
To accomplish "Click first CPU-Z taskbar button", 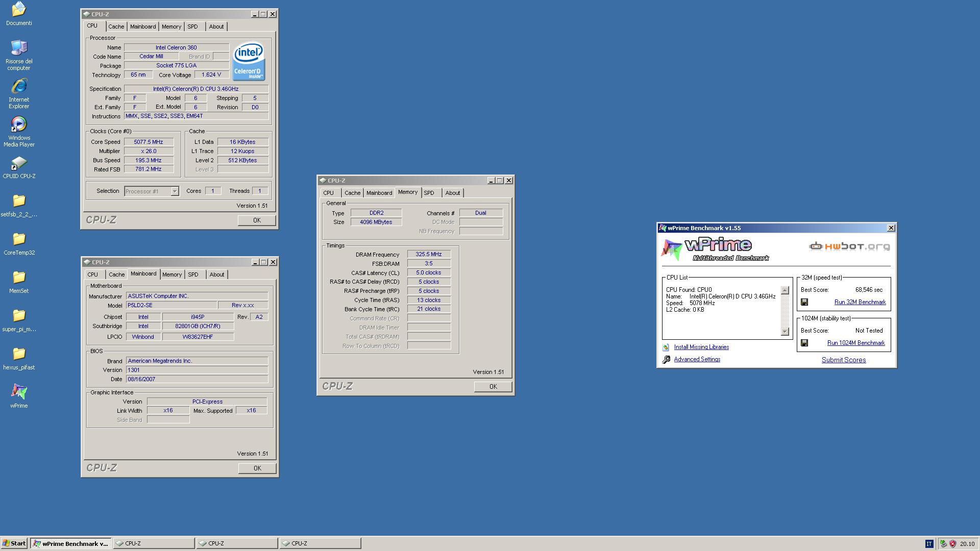I will click(154, 543).
